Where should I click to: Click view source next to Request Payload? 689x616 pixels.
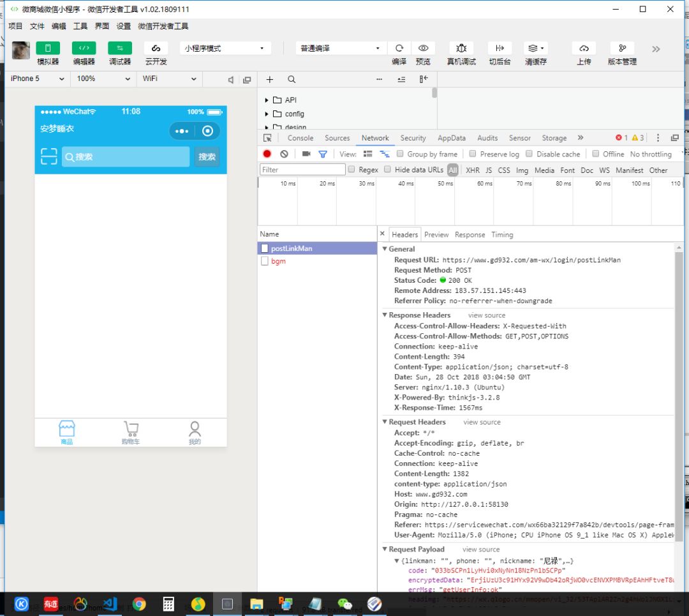[481, 549]
